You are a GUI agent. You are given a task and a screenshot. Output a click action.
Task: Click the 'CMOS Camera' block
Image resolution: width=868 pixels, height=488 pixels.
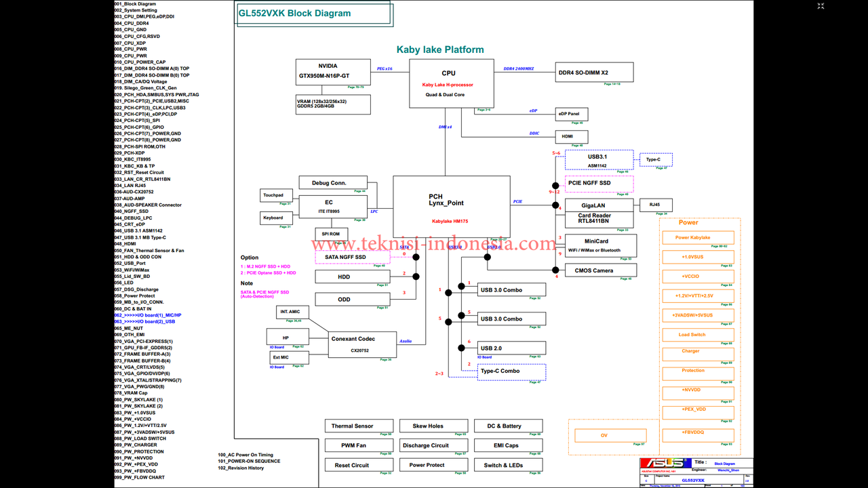click(x=599, y=270)
